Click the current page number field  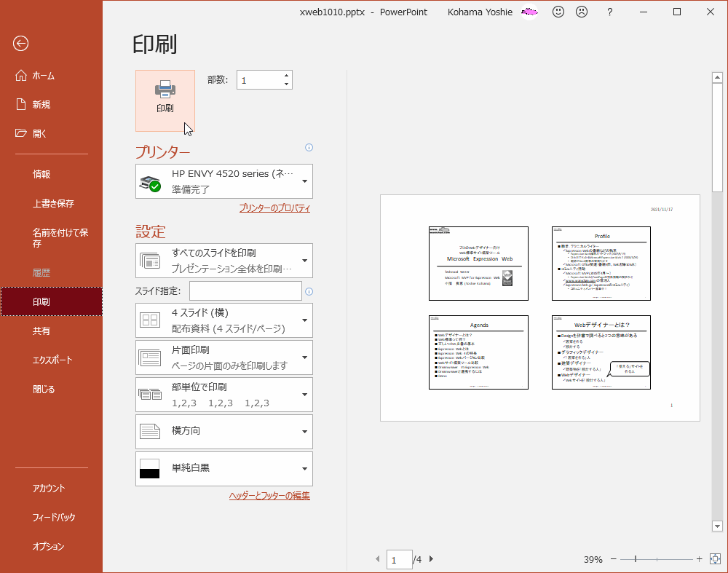399,560
